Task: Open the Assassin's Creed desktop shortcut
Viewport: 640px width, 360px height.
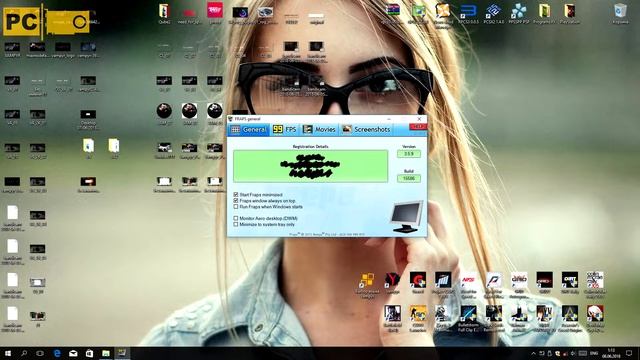Action: pos(569,318)
